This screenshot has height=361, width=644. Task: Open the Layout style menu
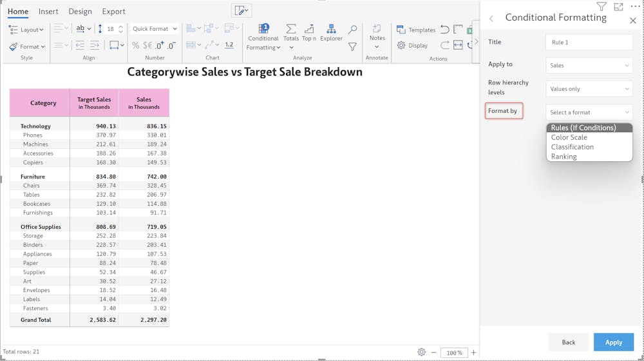pos(26,30)
